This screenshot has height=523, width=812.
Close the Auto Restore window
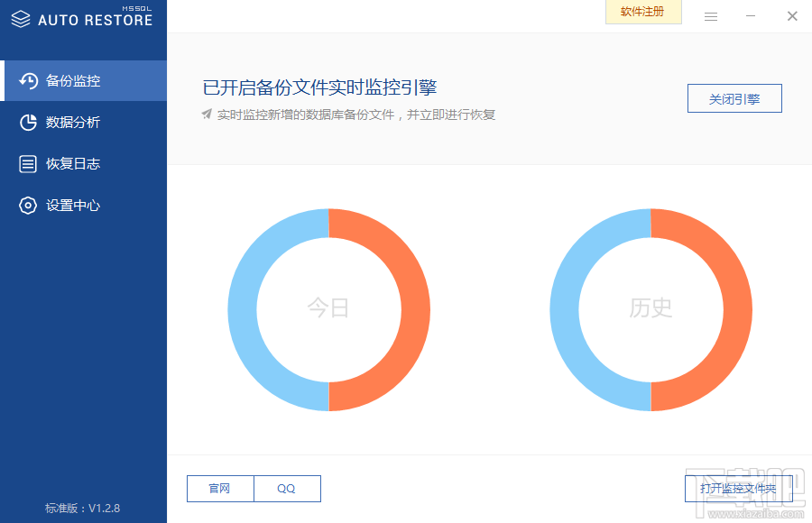click(x=792, y=16)
